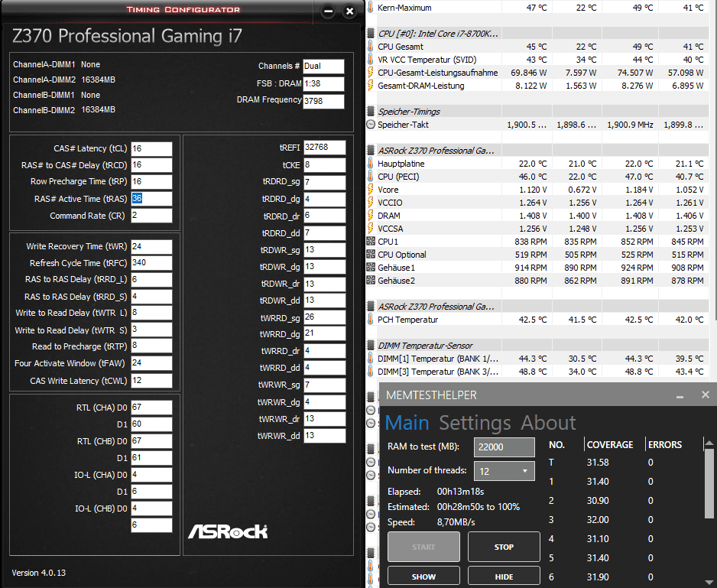This screenshot has width=717, height=588.
Task: Click the voltage bolt icon beside DRAM
Action: 371,216
